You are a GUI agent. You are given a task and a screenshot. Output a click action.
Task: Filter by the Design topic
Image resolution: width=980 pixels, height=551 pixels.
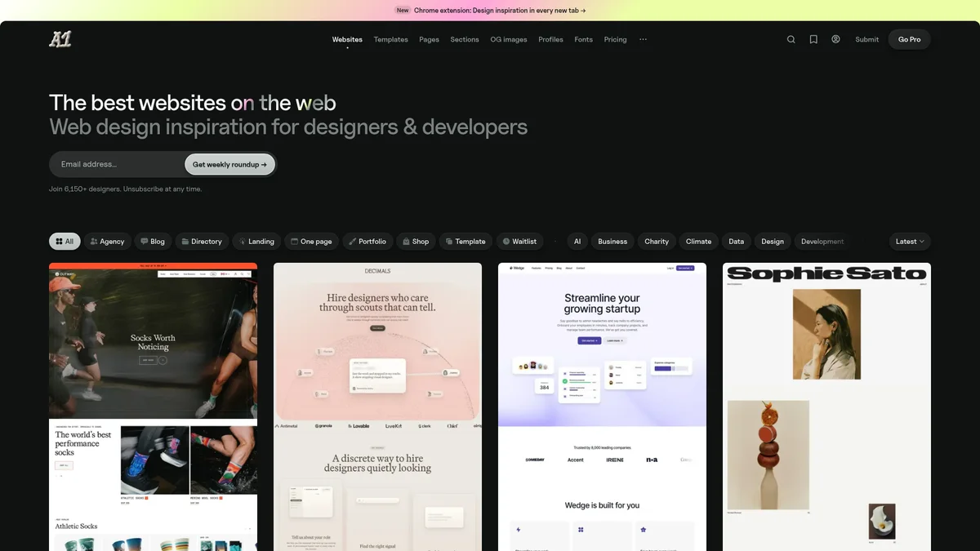[773, 242]
